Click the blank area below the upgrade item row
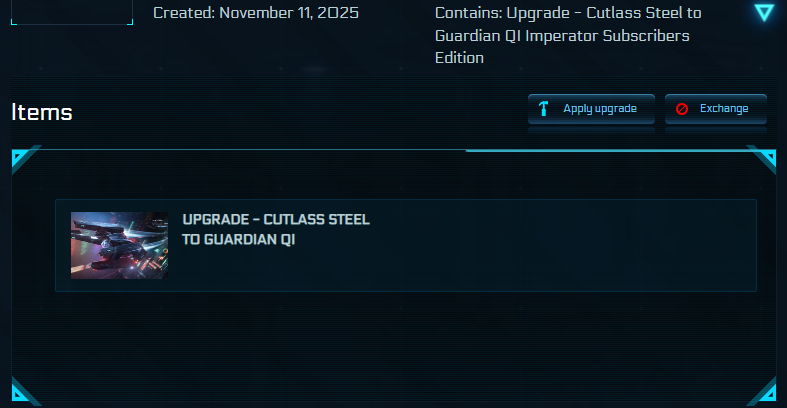The image size is (787, 408). 400,340
